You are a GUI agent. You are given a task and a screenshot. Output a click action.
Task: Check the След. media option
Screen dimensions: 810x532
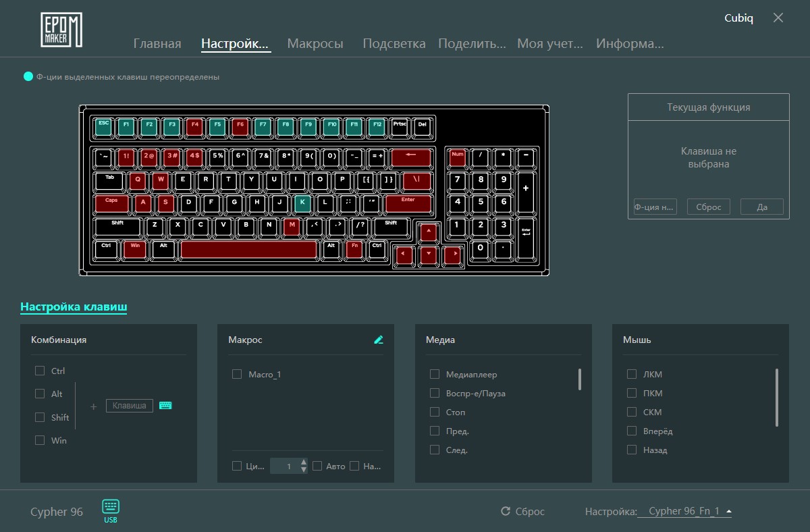point(435,450)
